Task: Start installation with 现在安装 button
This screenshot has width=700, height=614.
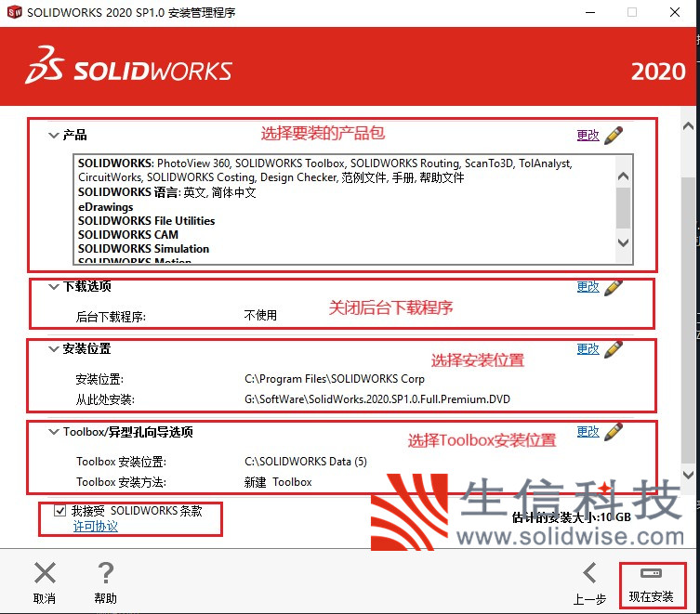Action: (652, 585)
